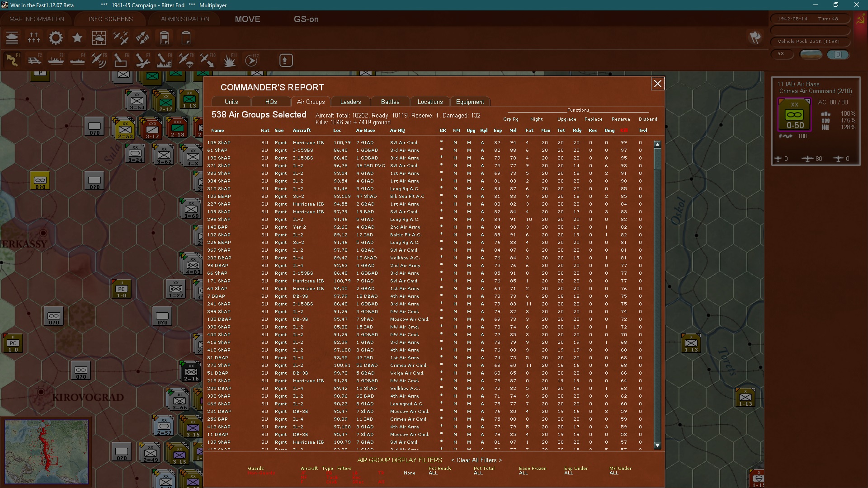Viewport: 868px width, 488px height.
Task: Click the F12 next-arrow icon
Action: 251,60
